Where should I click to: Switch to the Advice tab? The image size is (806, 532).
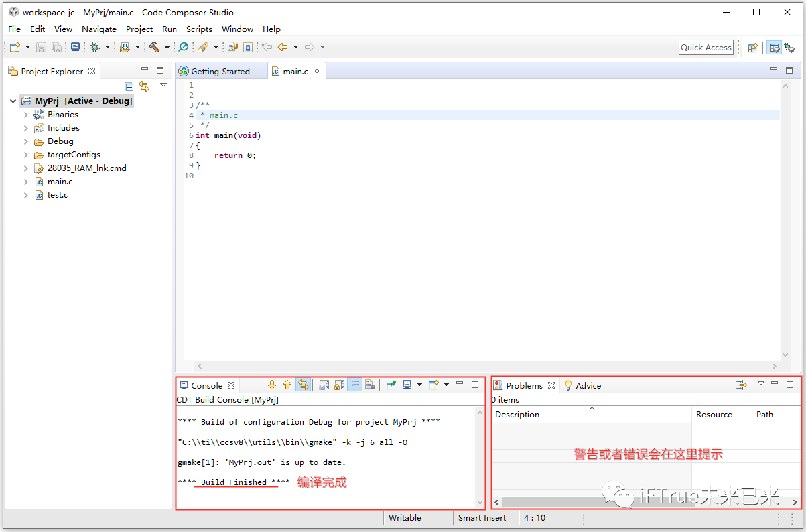pos(588,385)
